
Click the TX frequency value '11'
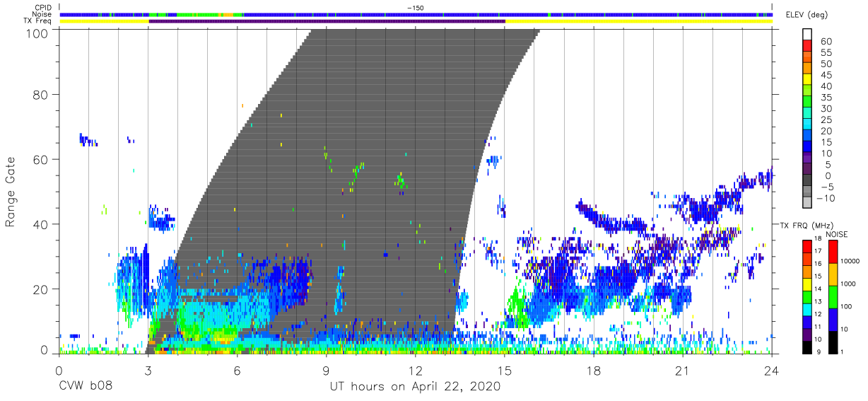point(819,327)
